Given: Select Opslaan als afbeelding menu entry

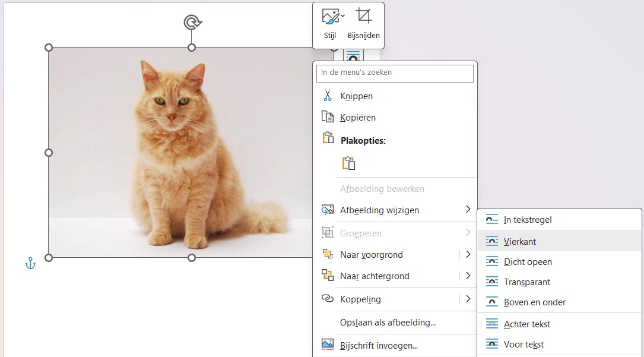Looking at the screenshot, I should tap(395, 323).
